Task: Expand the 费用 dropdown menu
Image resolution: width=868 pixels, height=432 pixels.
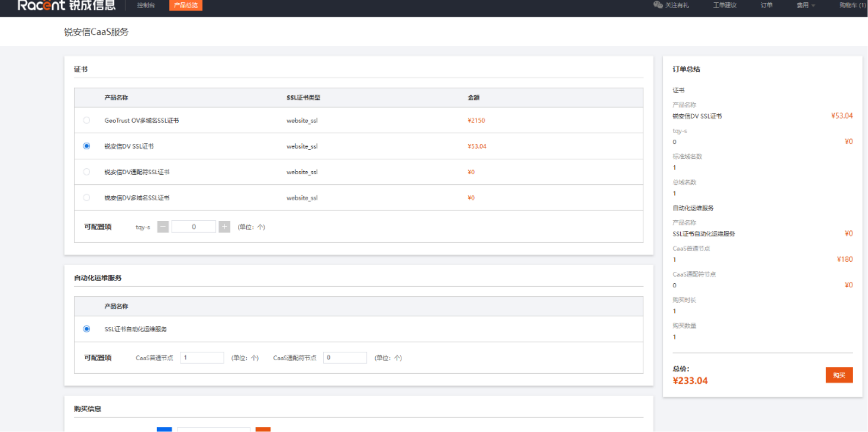Action: tap(806, 5)
